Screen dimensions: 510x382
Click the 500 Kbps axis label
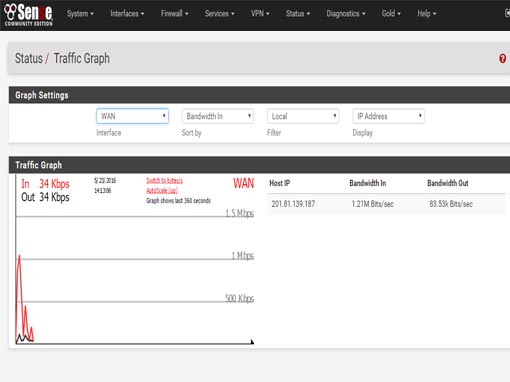point(239,298)
